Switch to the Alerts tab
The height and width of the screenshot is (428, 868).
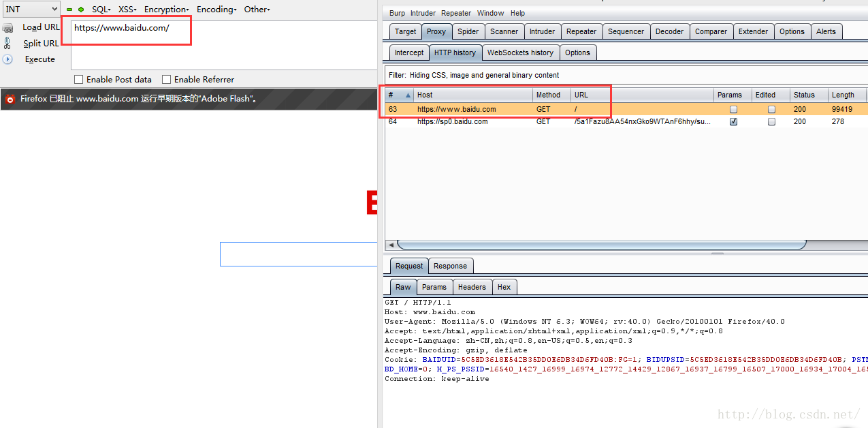(826, 31)
